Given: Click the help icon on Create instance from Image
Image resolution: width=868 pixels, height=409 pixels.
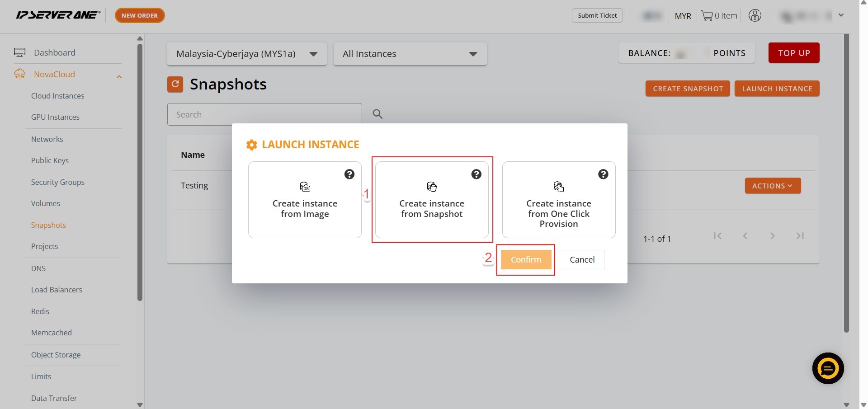Looking at the screenshot, I should [349, 174].
